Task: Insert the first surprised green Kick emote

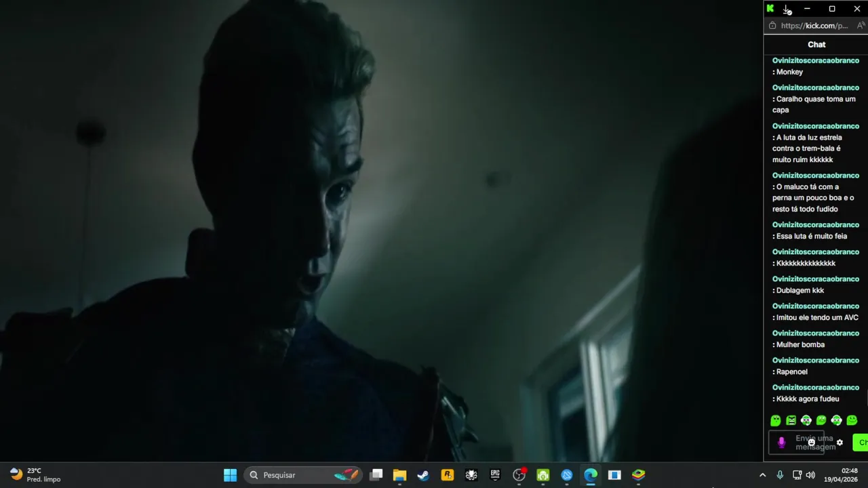Action: 776,420
